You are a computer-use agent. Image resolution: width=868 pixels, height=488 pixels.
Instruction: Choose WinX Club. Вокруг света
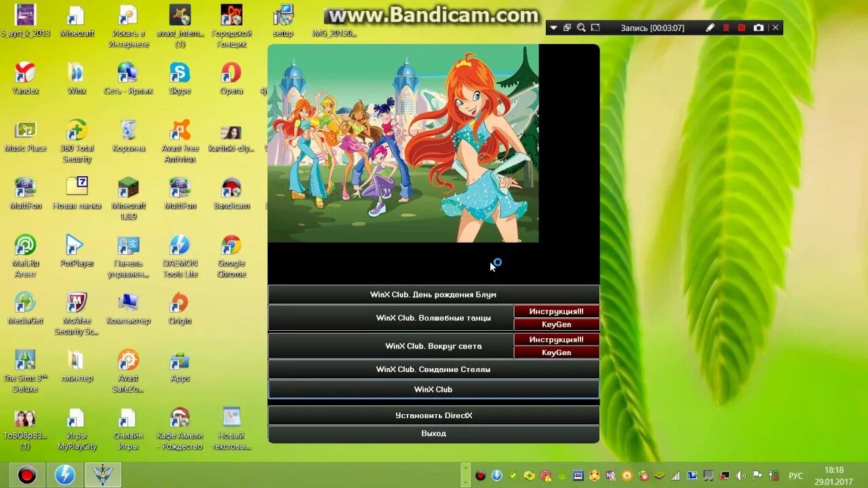pyautogui.click(x=391, y=346)
